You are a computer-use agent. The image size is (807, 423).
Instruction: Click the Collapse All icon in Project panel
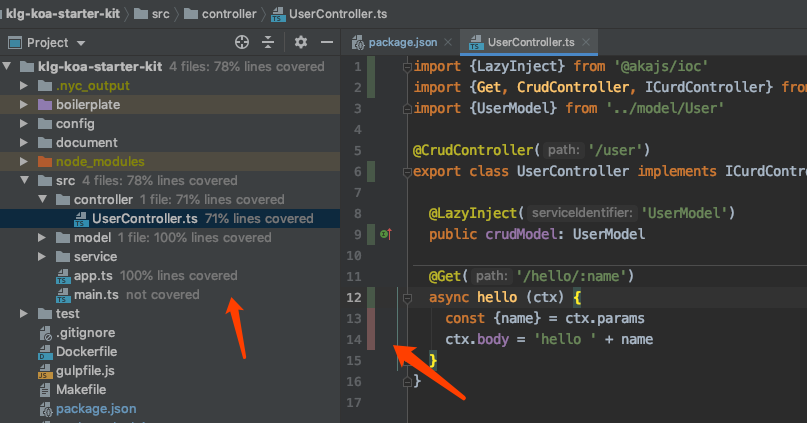[x=268, y=42]
